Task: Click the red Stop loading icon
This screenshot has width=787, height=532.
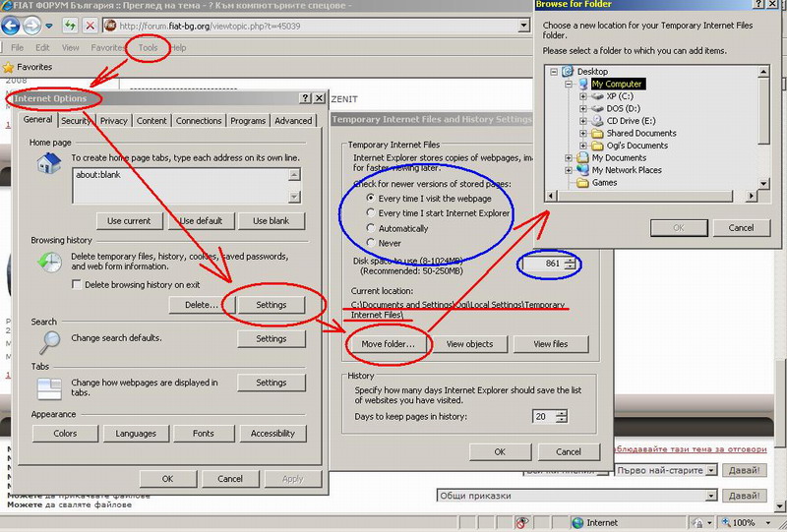Action: (x=90, y=26)
